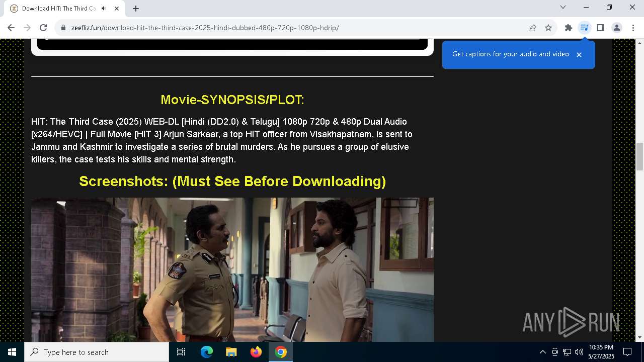This screenshot has height=362, width=644.
Task: Open Extensions puzzle icon
Action: click(x=569, y=28)
